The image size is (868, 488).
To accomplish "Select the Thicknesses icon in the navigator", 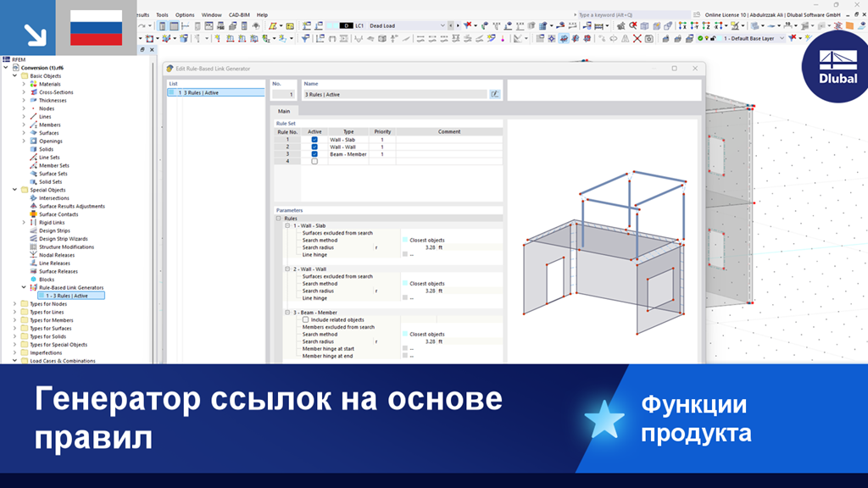I will click(x=33, y=100).
